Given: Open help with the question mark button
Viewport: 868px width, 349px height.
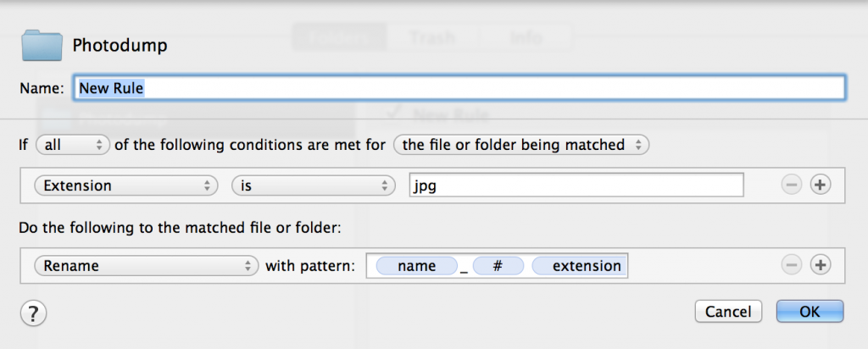Looking at the screenshot, I should [x=33, y=314].
